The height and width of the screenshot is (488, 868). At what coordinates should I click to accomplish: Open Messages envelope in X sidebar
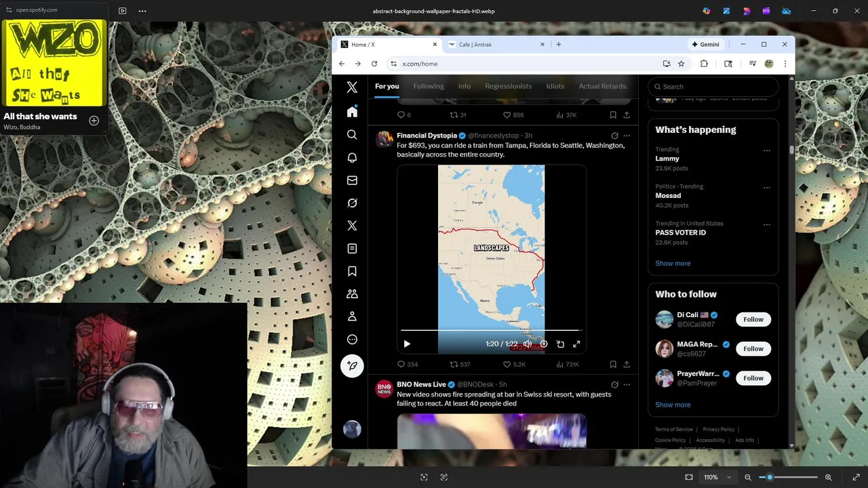click(352, 180)
